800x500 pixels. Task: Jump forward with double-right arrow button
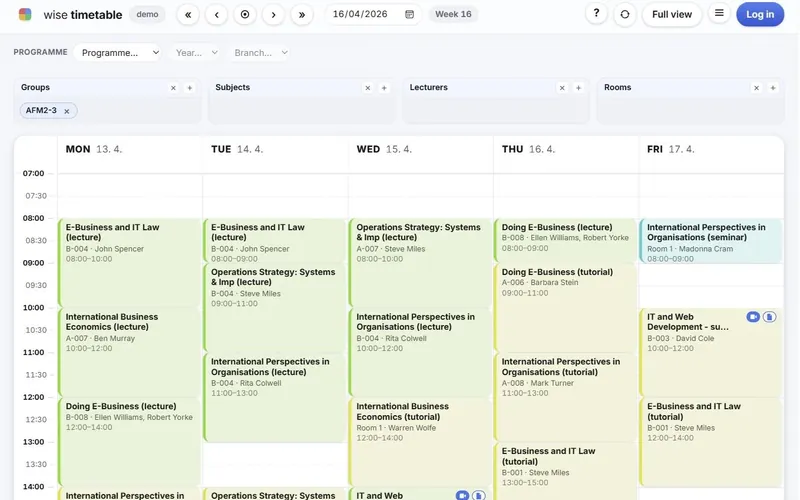(x=302, y=14)
